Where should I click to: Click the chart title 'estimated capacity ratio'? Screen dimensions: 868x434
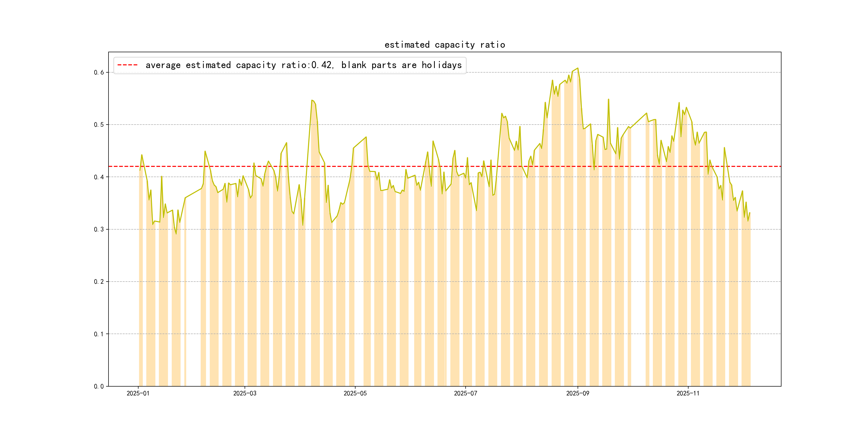(444, 45)
